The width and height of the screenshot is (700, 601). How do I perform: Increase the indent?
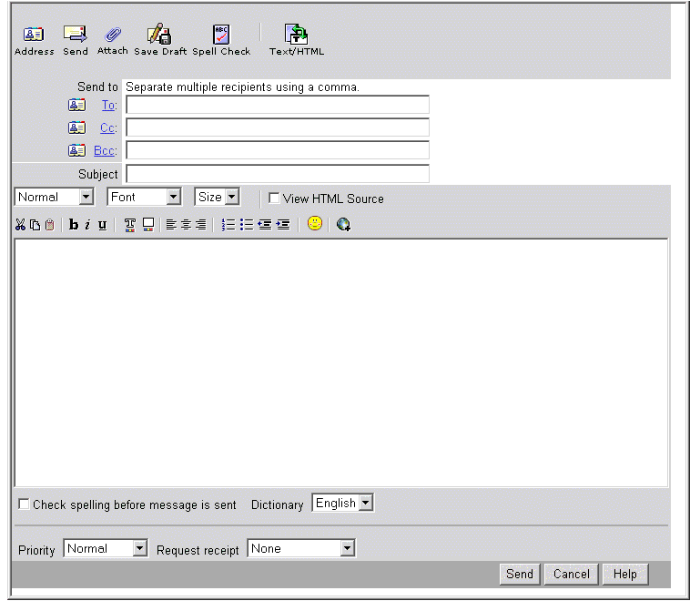tap(283, 225)
